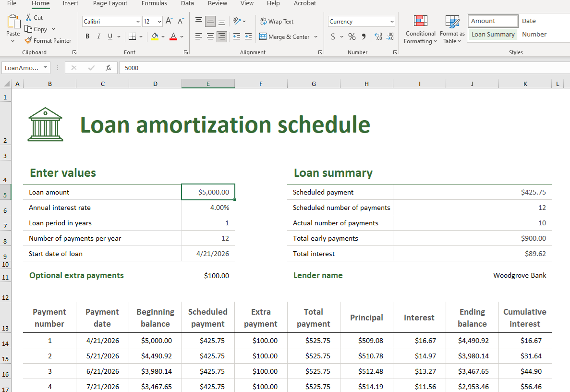Toggle Bold formatting
The width and height of the screenshot is (570, 392).
point(87,37)
